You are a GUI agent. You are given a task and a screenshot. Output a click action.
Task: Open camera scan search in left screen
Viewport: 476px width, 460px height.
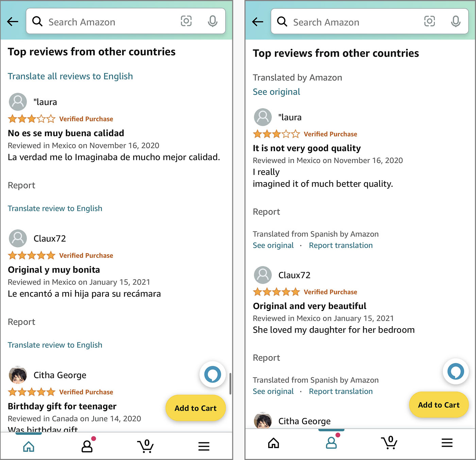coord(186,21)
